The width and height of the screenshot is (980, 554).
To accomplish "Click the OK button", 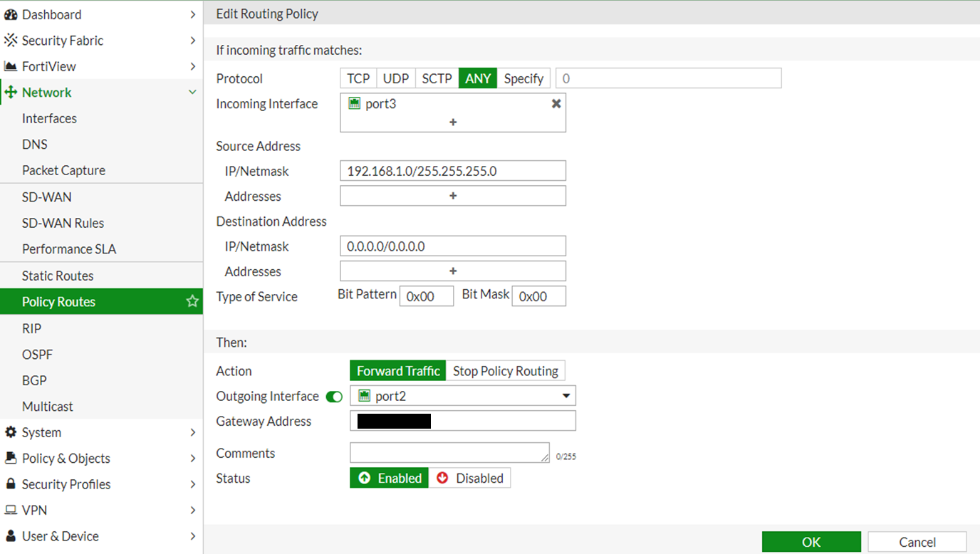I will (810, 542).
